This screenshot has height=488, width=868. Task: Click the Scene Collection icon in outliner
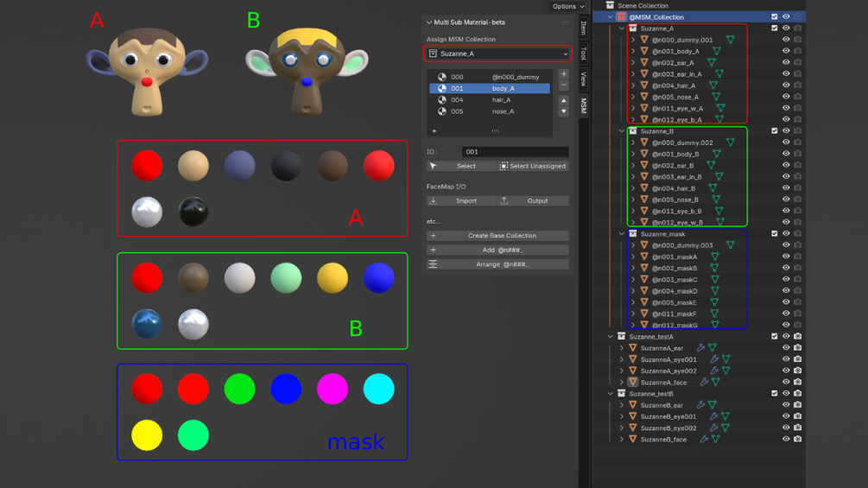[610, 5]
